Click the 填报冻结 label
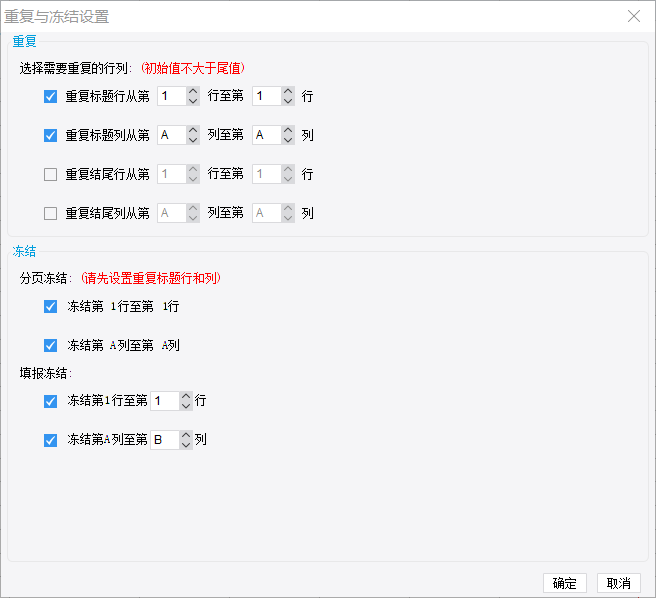656x598 pixels. click(46, 373)
